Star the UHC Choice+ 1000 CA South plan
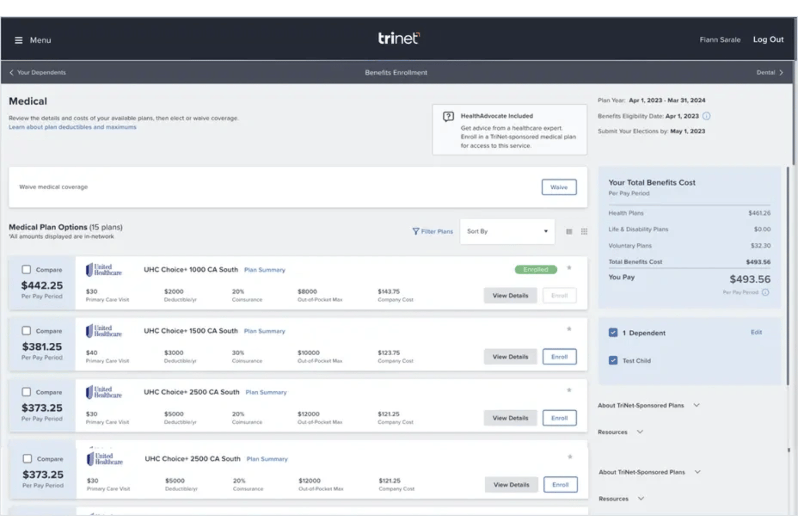The height and width of the screenshot is (532, 798). (x=569, y=268)
